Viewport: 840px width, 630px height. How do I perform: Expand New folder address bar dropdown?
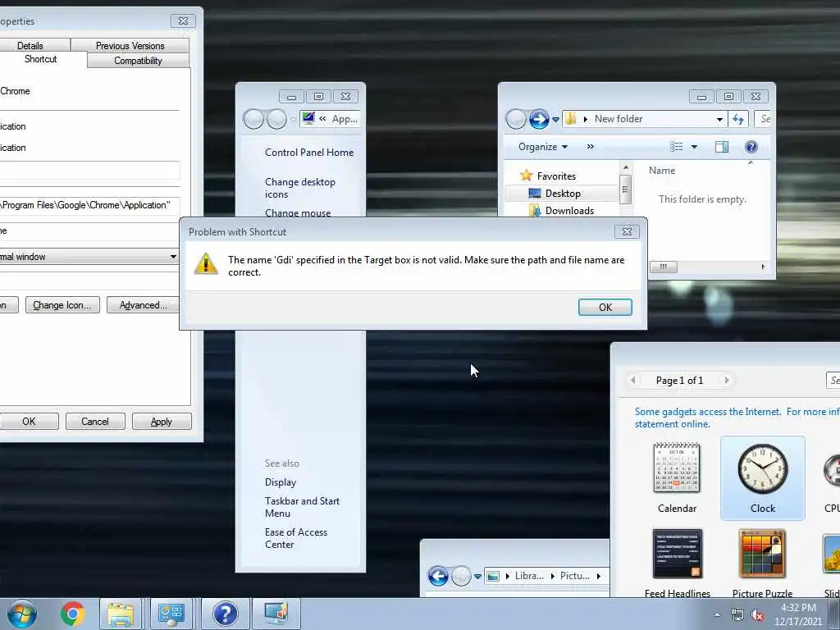[x=719, y=120]
